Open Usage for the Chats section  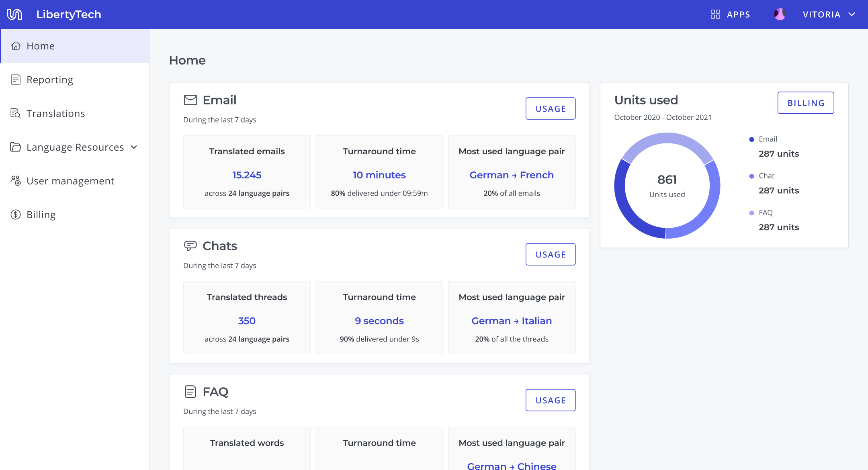(x=551, y=254)
